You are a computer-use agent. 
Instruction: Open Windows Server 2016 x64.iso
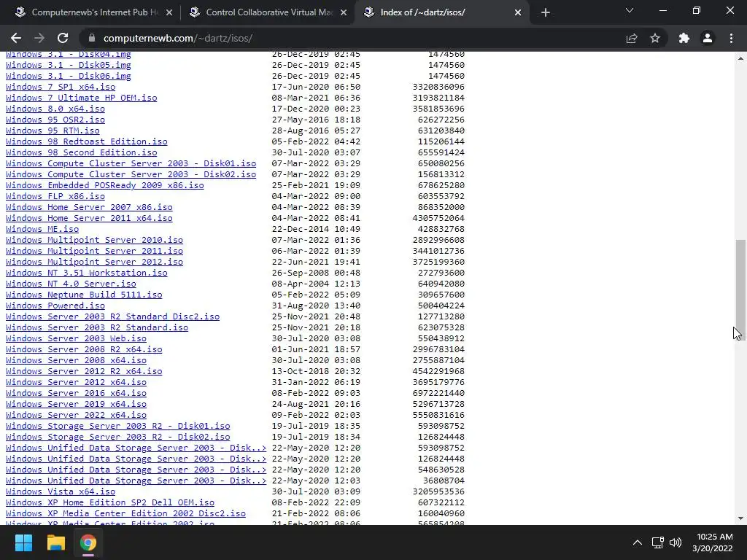(x=76, y=393)
